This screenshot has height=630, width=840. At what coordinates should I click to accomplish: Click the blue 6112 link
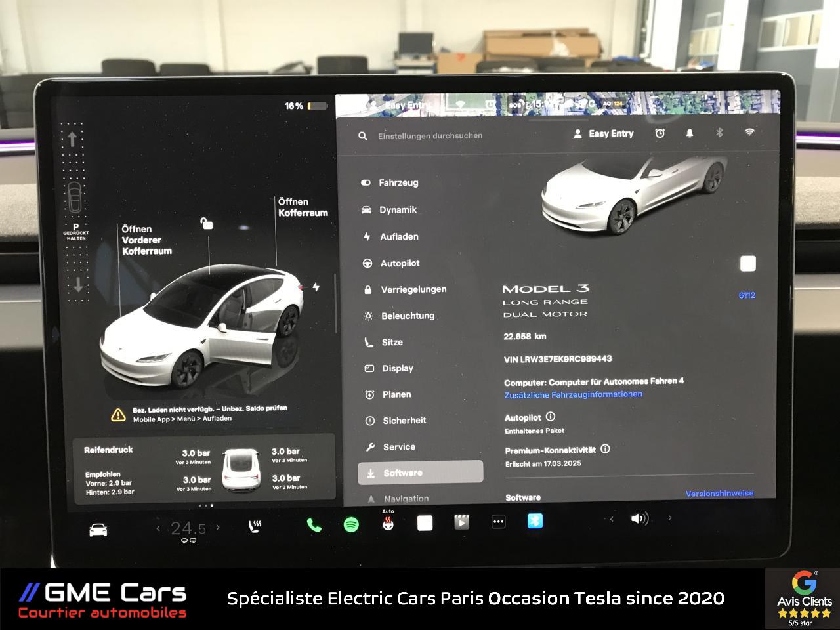(747, 295)
